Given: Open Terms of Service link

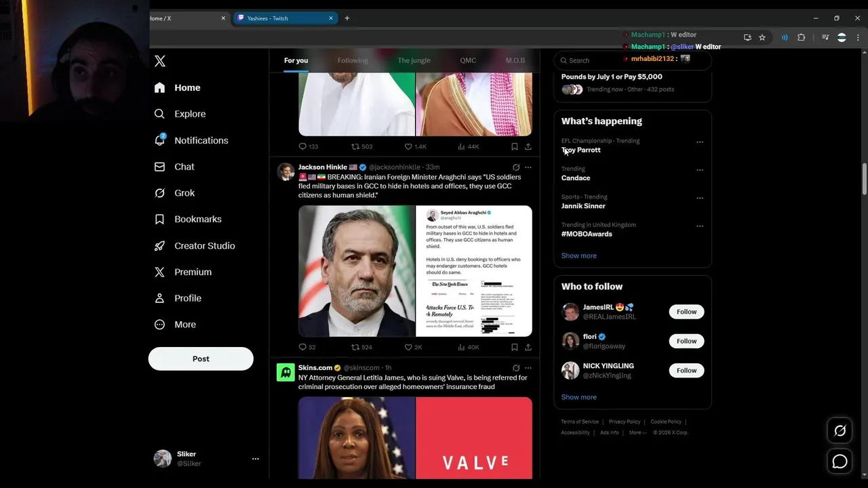Looking at the screenshot, I should (580, 422).
